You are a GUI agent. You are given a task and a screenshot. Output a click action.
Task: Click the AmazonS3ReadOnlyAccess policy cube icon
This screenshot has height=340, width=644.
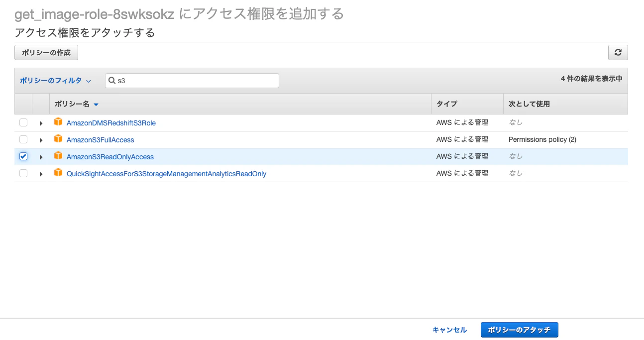(58, 156)
